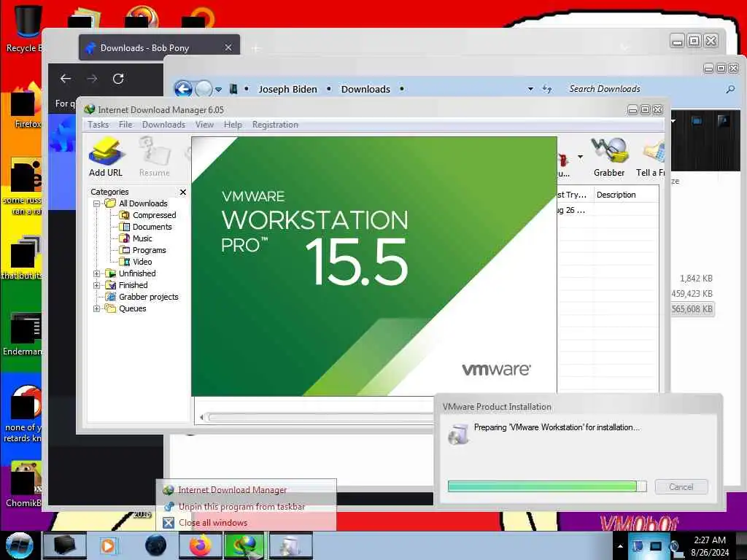The height and width of the screenshot is (560, 747).
Task: Close the Downloads - Bob Pony tab
Action: pyautogui.click(x=228, y=47)
